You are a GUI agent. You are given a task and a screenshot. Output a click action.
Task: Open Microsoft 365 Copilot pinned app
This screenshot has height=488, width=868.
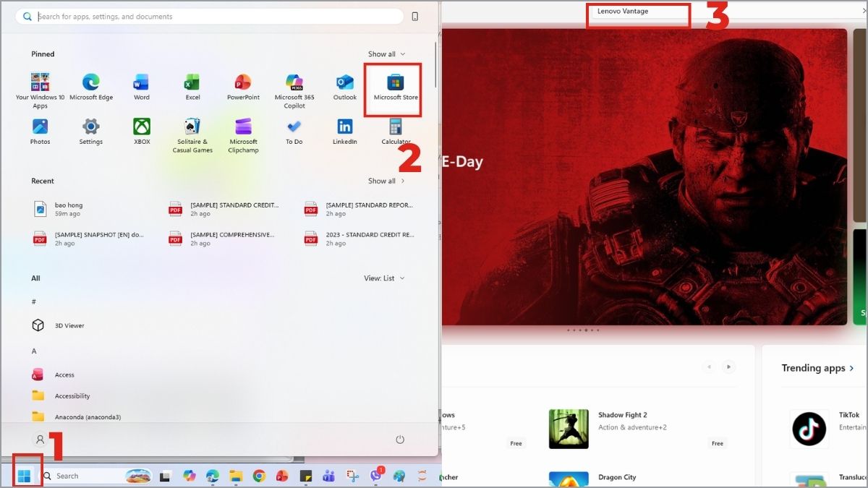point(294,90)
